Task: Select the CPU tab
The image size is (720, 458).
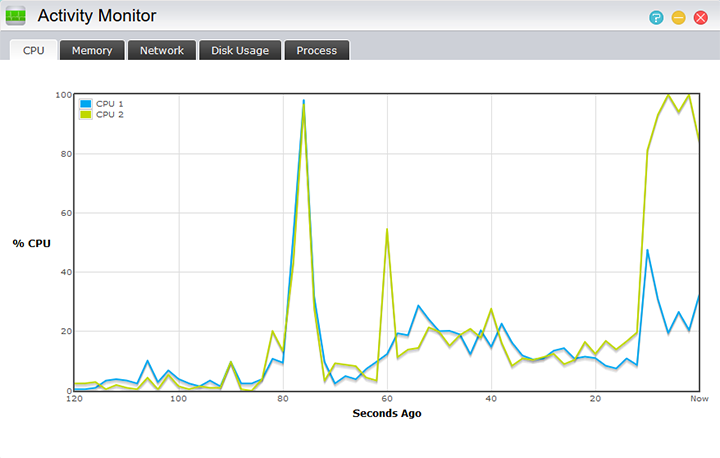Action: [x=33, y=50]
